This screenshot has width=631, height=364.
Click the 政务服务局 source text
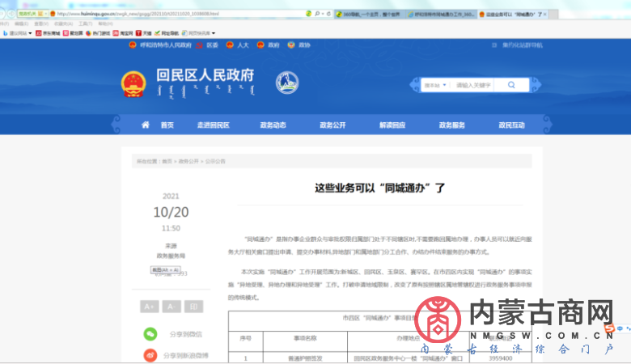coord(171,256)
